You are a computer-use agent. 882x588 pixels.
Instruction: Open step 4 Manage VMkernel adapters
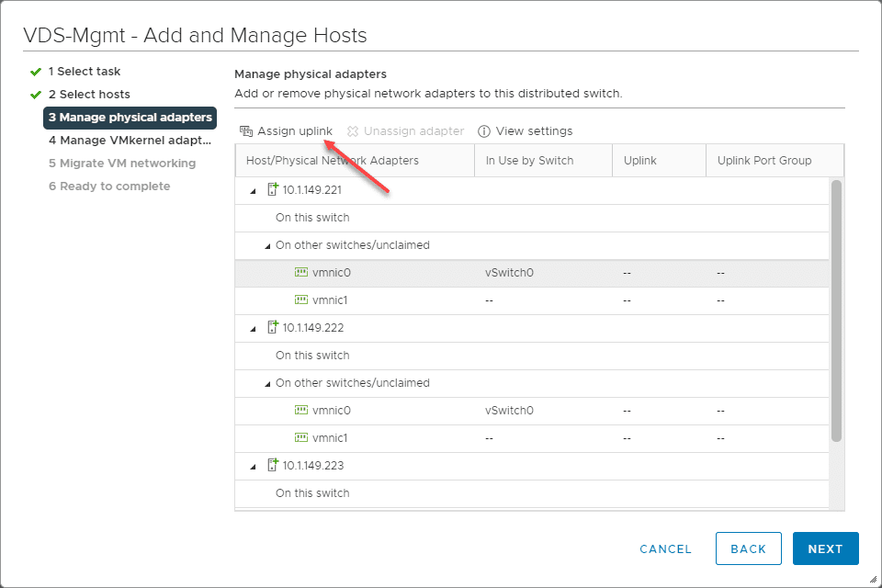tap(130, 141)
